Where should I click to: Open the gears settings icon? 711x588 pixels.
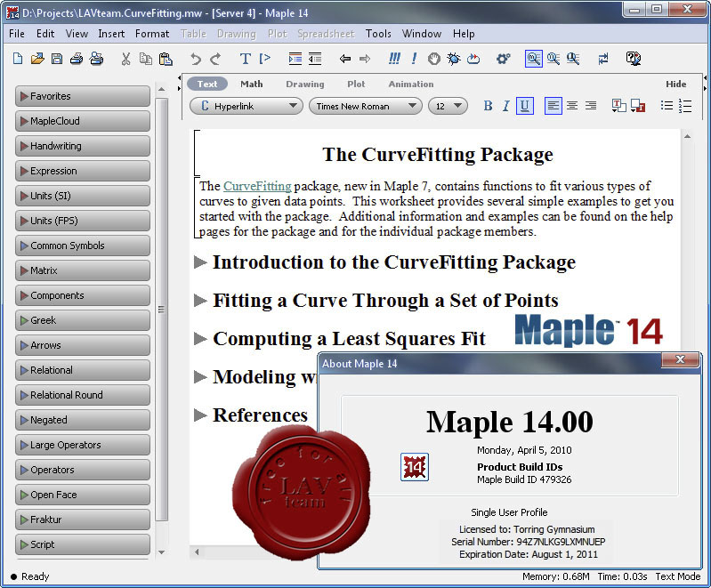point(503,59)
